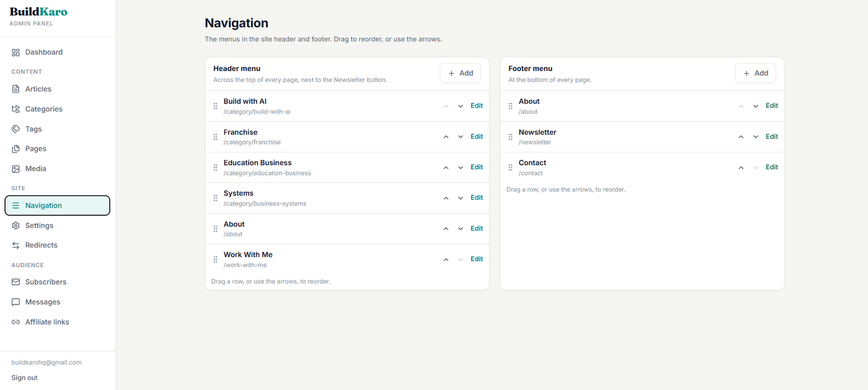
Task: Click the drag handle for header About row
Action: pyautogui.click(x=216, y=229)
